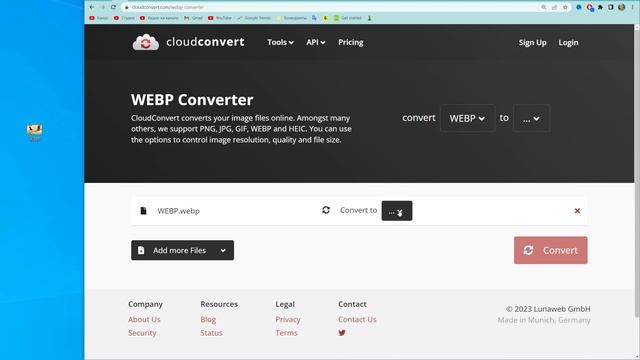The image size is (640, 360).
Task: Open the Terms link
Action: (x=287, y=333)
